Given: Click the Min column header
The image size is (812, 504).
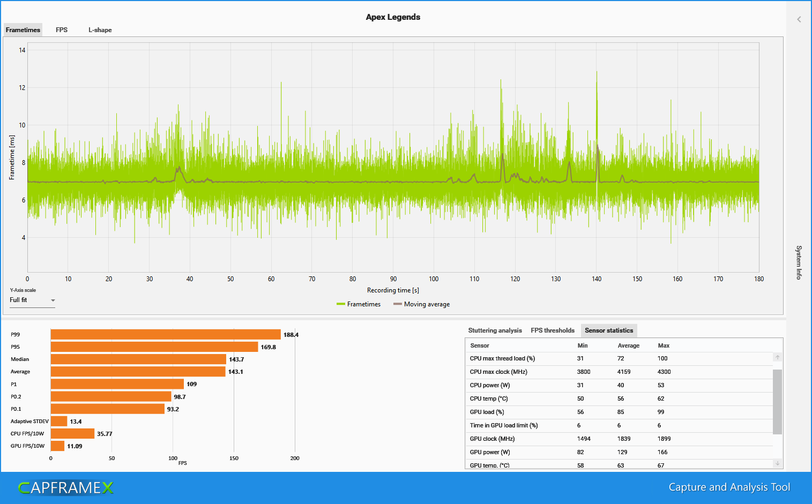Looking at the screenshot, I should point(583,345).
